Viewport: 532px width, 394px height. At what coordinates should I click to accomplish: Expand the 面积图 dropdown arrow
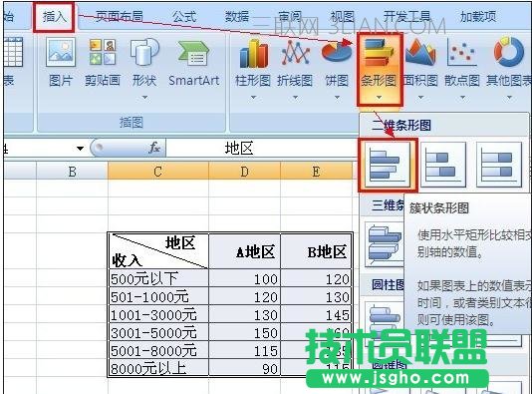tap(420, 98)
